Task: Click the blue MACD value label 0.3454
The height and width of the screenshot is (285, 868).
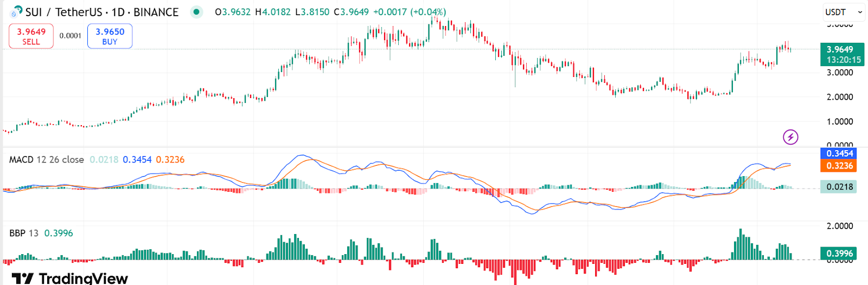Action: coord(840,153)
